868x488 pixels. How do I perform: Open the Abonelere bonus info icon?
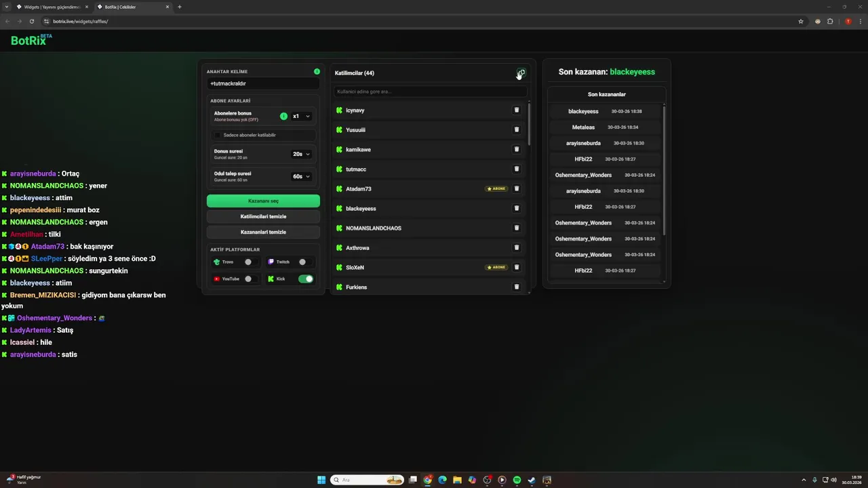click(x=283, y=116)
